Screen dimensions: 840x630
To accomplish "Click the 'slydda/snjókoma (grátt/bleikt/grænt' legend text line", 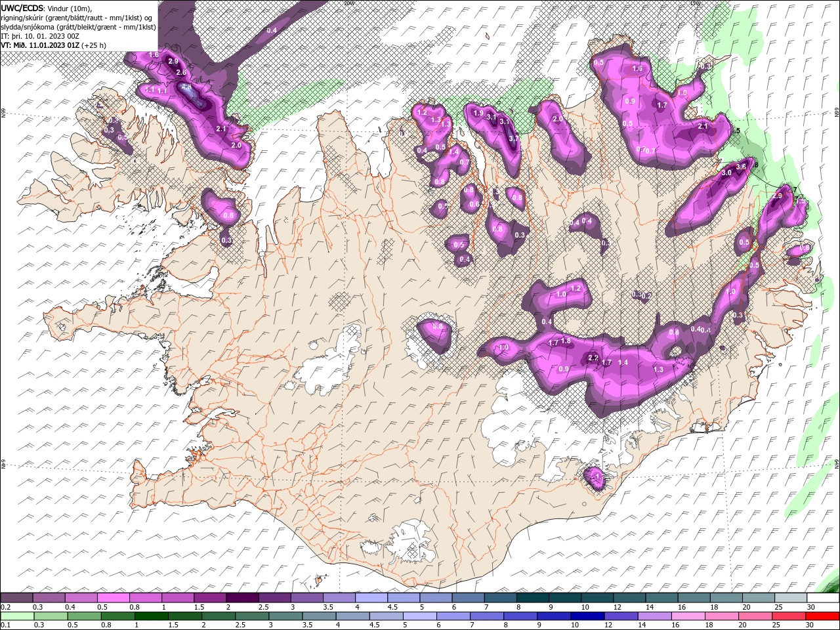I will [x=79, y=27].
